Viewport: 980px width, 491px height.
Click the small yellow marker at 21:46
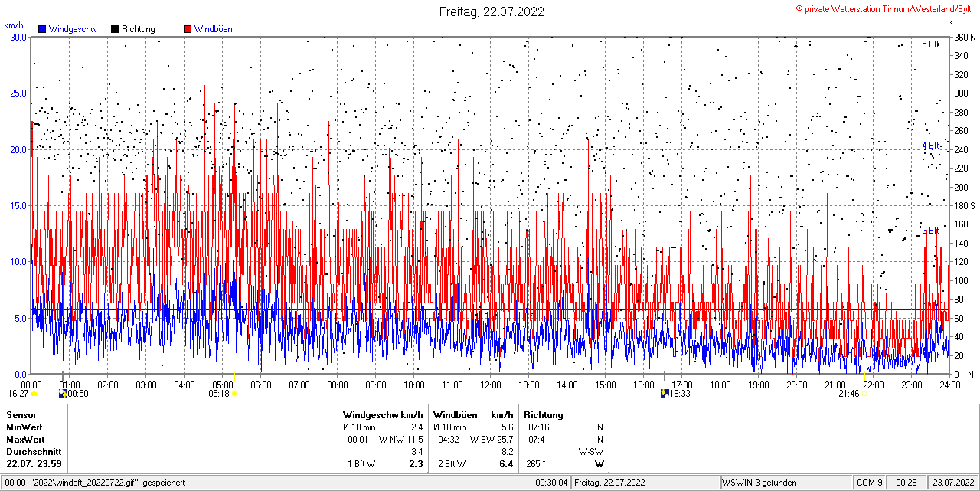[x=864, y=394]
